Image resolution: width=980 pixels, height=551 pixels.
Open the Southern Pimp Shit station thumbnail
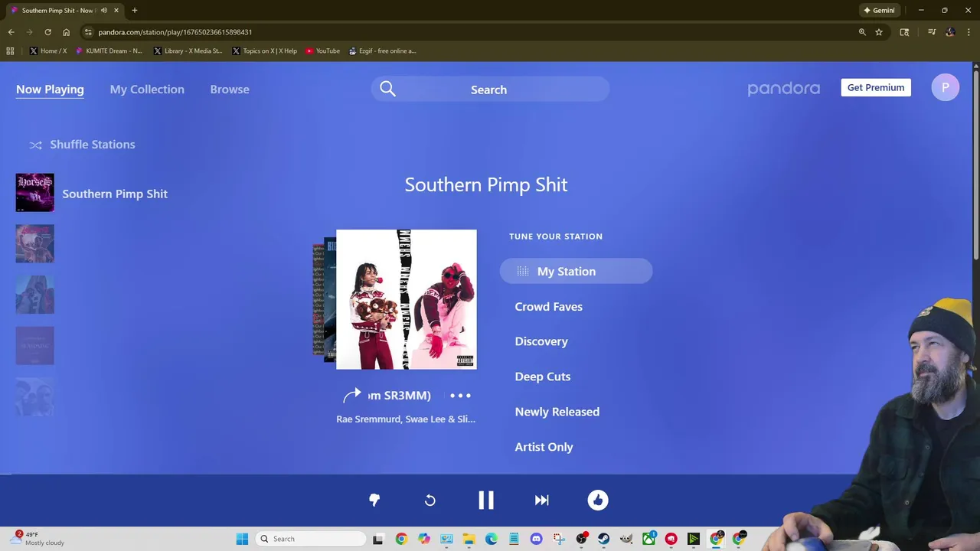[35, 192]
